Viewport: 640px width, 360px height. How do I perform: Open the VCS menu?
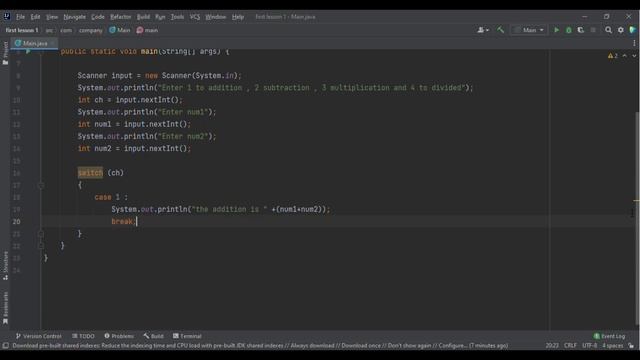pos(195,17)
